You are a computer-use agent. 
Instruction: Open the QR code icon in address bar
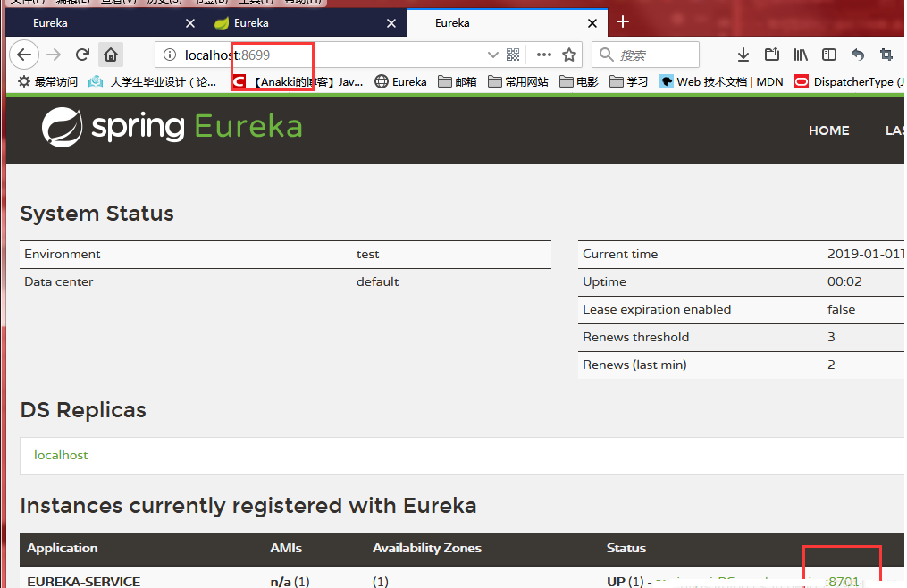coord(513,55)
